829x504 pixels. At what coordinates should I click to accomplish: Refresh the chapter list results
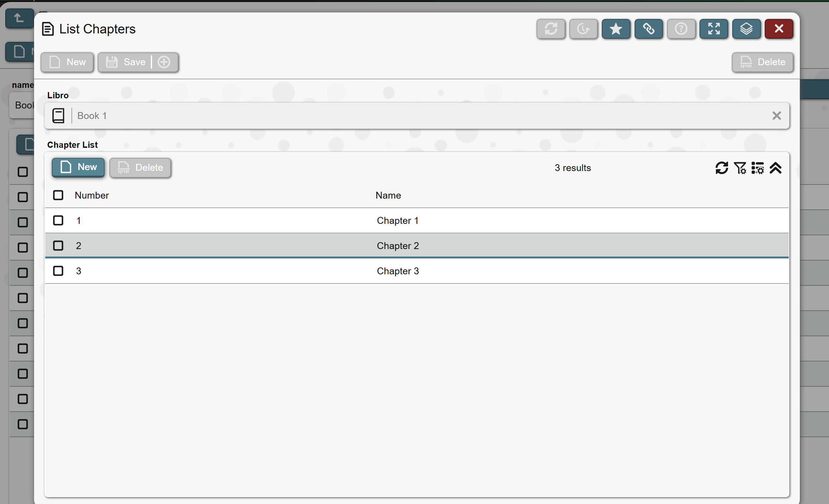[x=721, y=168]
